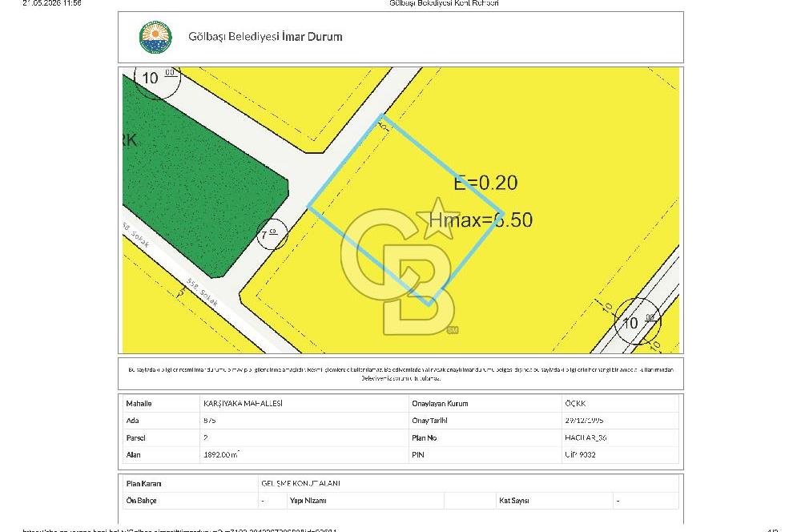Click the "Onaylayan Kurum" label

point(440,404)
